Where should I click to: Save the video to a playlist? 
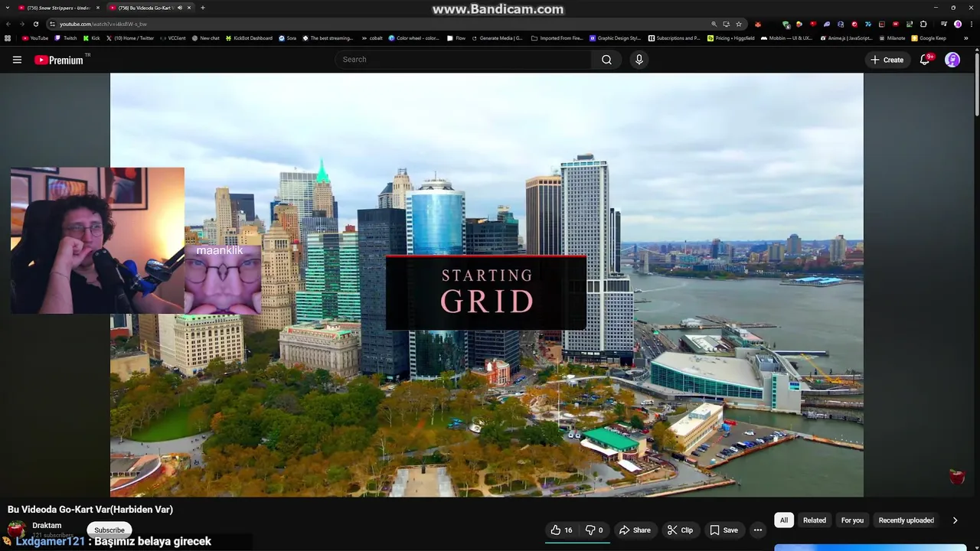724,530
